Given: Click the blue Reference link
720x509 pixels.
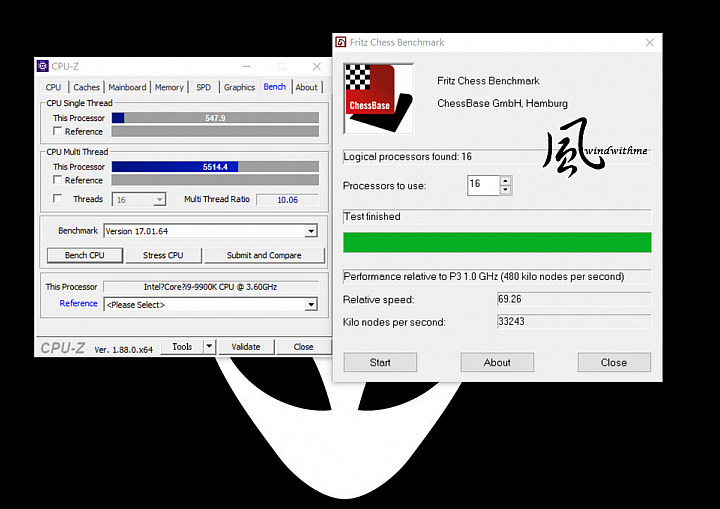Looking at the screenshot, I should [79, 303].
